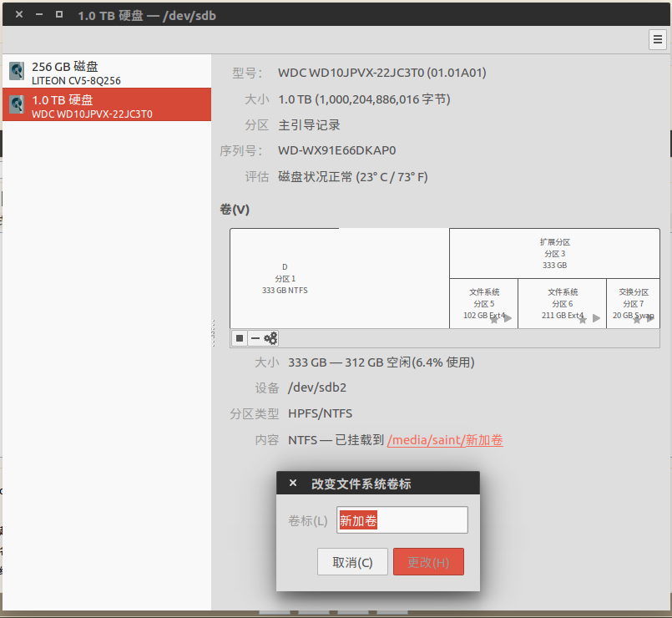Click the partition type HPFS/NTFS text

coord(321,413)
